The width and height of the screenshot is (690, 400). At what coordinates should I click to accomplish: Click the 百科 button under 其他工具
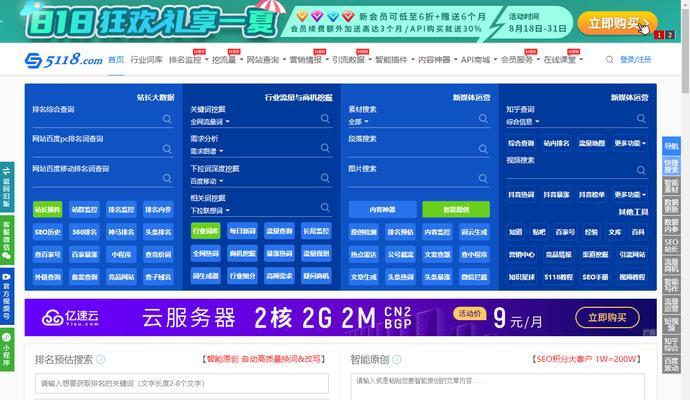click(x=638, y=232)
